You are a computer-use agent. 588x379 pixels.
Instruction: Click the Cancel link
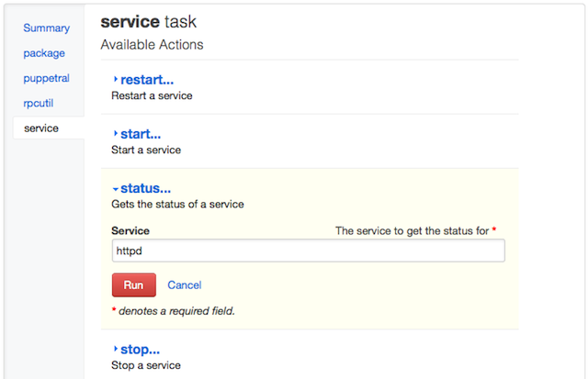[x=184, y=285]
